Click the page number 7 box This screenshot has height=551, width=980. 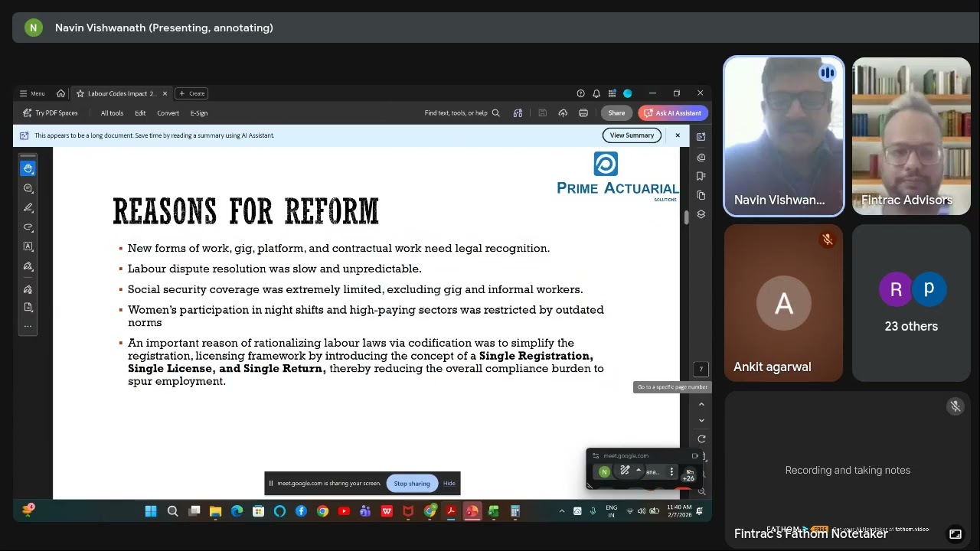701,369
